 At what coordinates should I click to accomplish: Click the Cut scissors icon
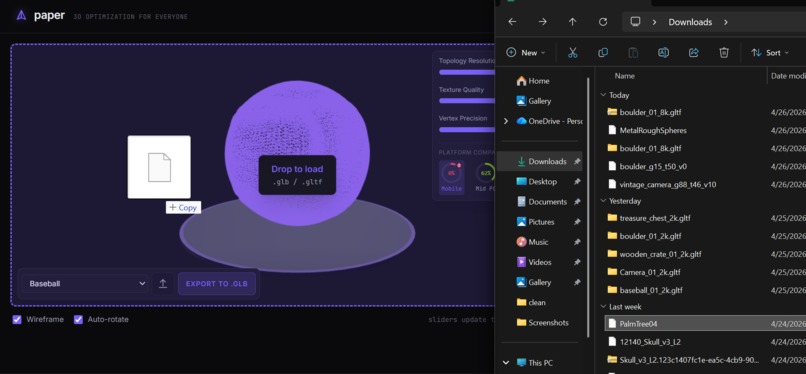pyautogui.click(x=573, y=52)
